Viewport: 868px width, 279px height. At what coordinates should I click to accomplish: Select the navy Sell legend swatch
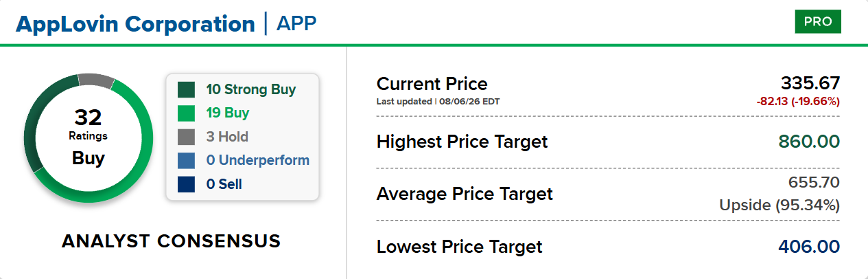(x=187, y=184)
